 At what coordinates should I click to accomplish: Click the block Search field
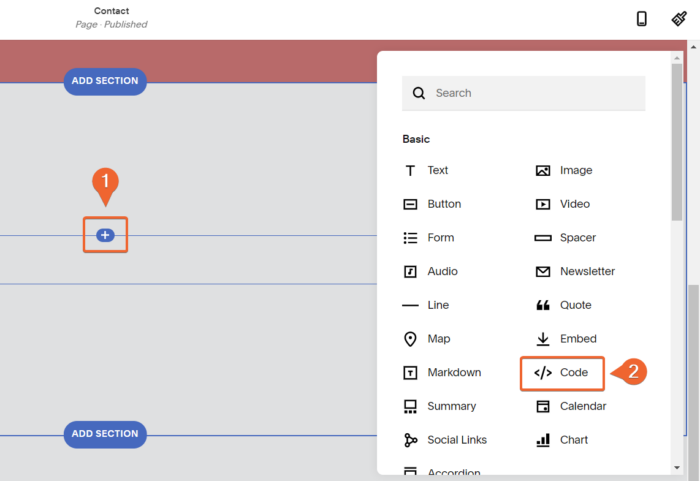[x=524, y=93]
